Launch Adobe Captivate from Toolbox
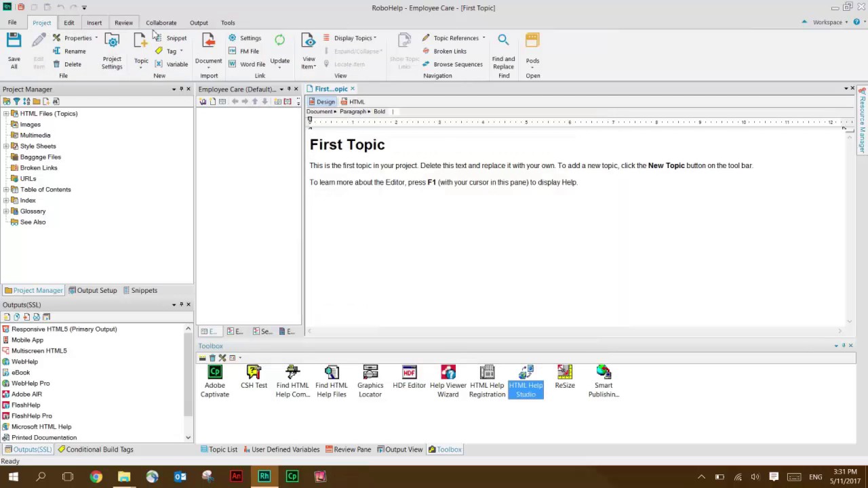Viewport: 868px width, 488px height. click(214, 381)
